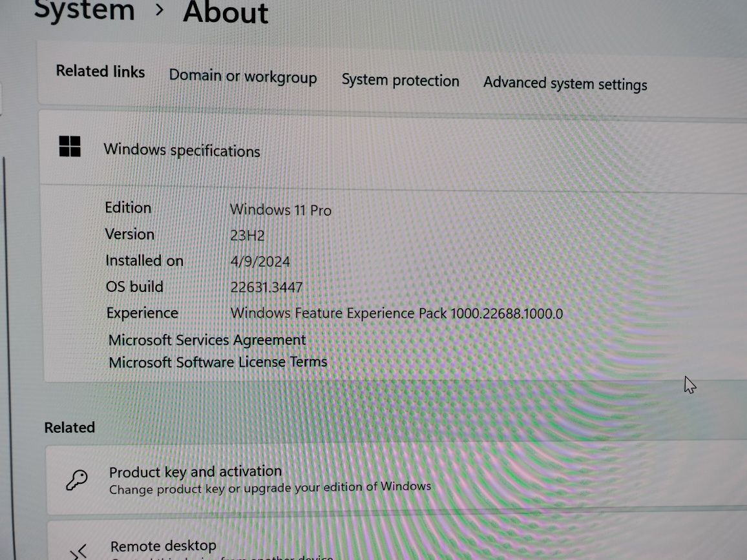Select the OS build number 22631.3447

pyautogui.click(x=266, y=287)
